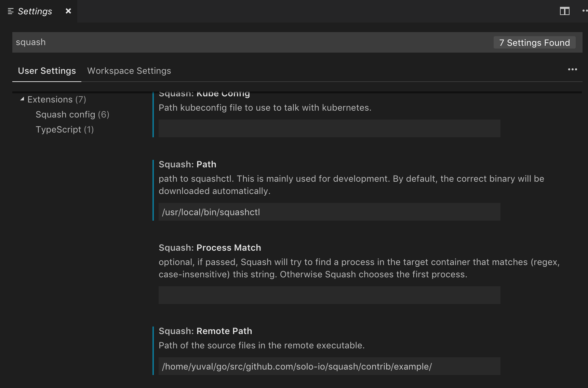
Task: Click the Settings tab list icon
Action: click(x=11, y=11)
